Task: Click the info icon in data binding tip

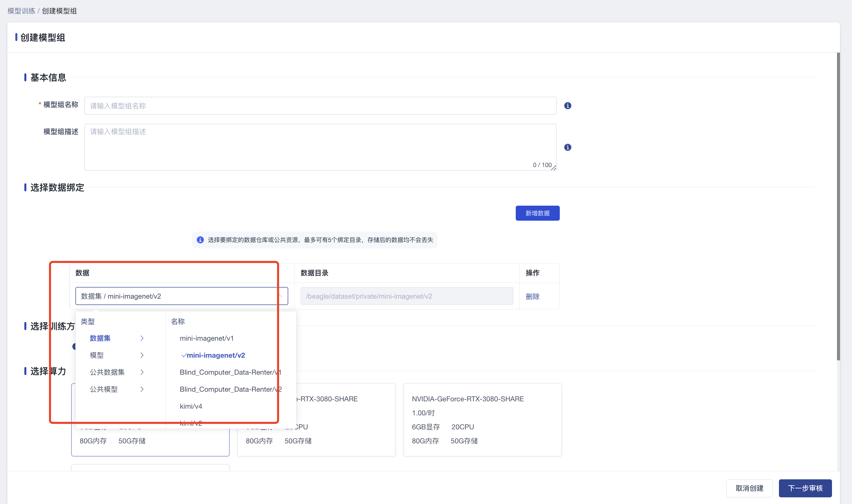Action: tap(200, 240)
